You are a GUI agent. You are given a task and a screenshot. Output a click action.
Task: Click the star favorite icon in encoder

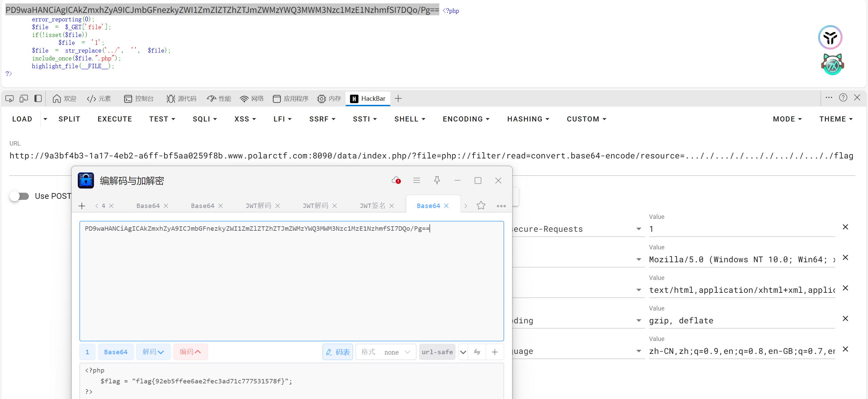point(481,206)
